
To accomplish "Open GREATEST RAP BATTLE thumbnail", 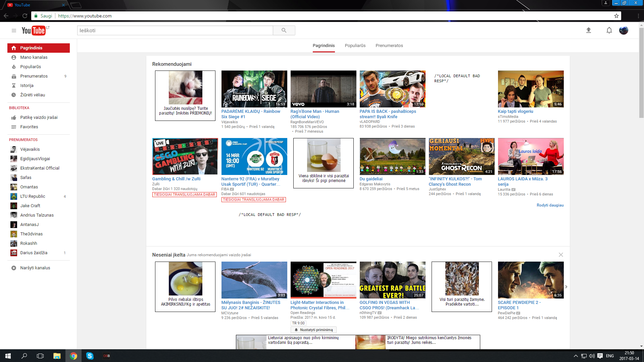I will click(392, 280).
